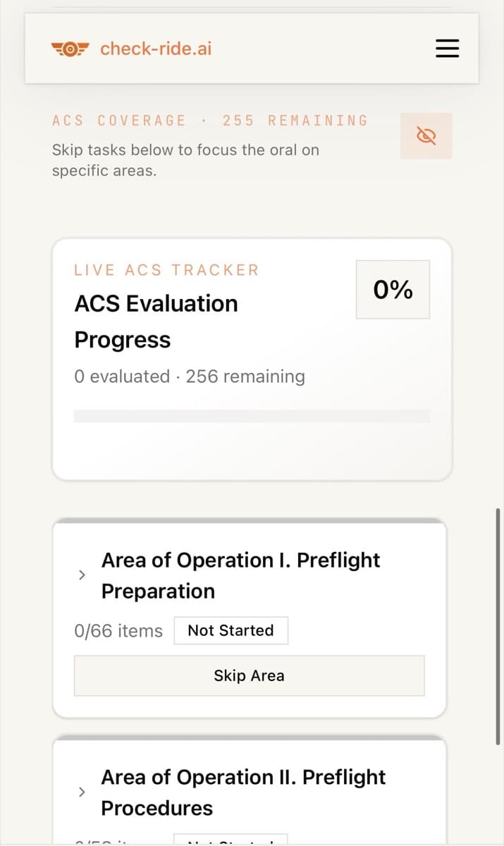
Task: Click the ACS COVERAGE 255 REMAINING header text
Action: [x=210, y=121]
